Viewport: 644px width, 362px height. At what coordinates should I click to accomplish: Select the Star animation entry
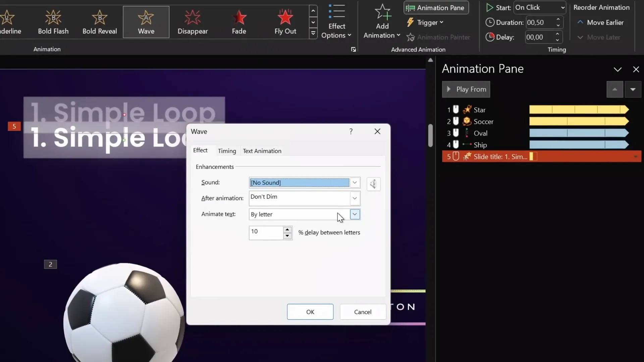click(541, 110)
